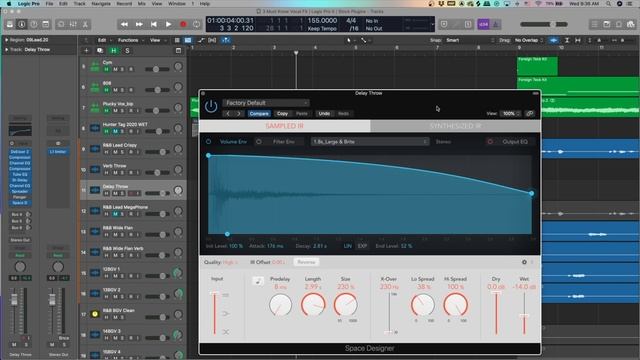Screen dimensions: 640x360
Task: Open the Drag No Overlap dropdown
Action: 529,40
